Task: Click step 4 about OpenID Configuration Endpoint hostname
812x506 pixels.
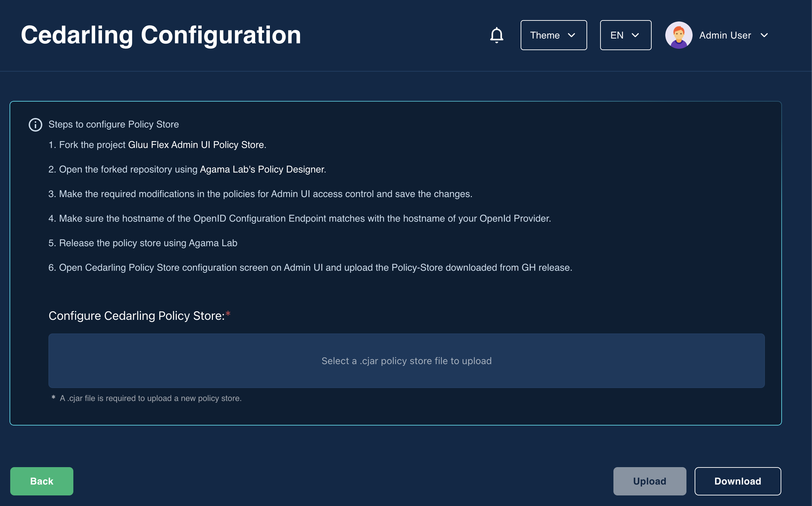Action: click(300, 219)
